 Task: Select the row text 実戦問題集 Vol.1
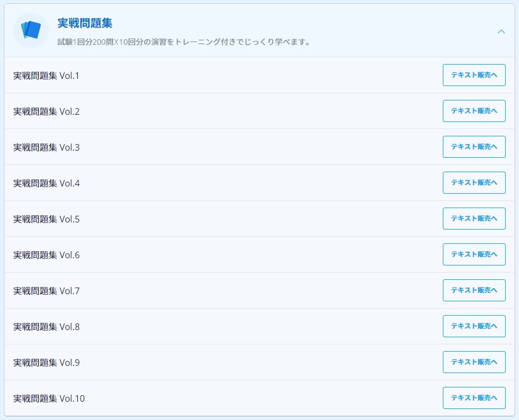coord(46,76)
